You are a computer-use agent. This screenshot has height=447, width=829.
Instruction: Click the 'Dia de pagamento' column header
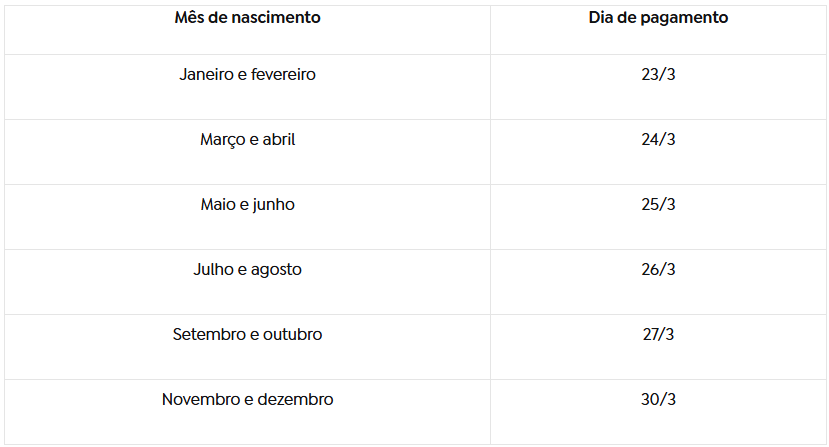click(658, 18)
